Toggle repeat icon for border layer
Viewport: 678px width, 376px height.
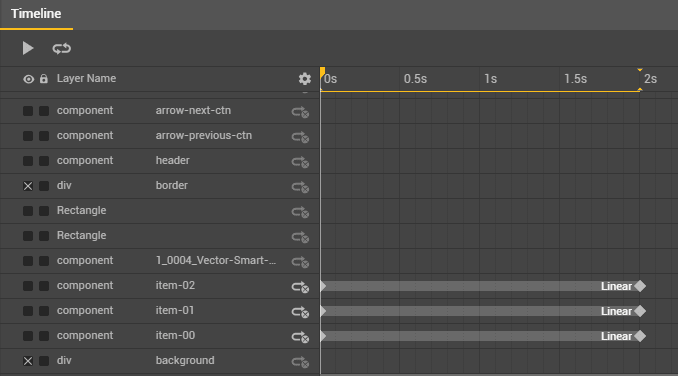point(300,187)
